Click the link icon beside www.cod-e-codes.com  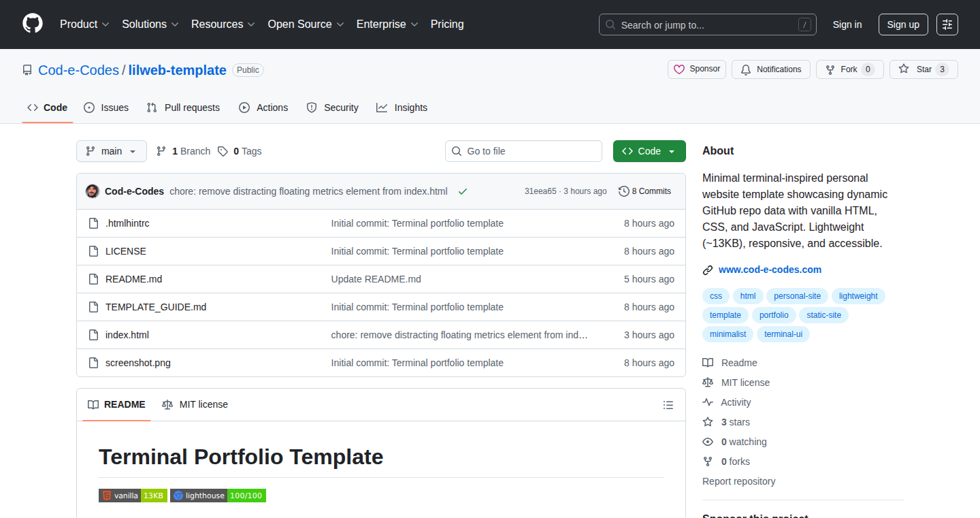click(708, 270)
